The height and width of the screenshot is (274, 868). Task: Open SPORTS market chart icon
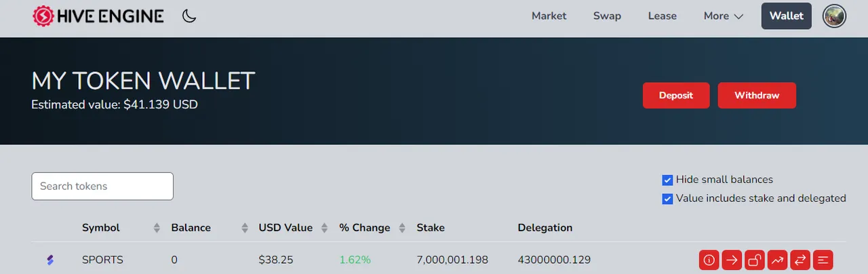point(777,260)
